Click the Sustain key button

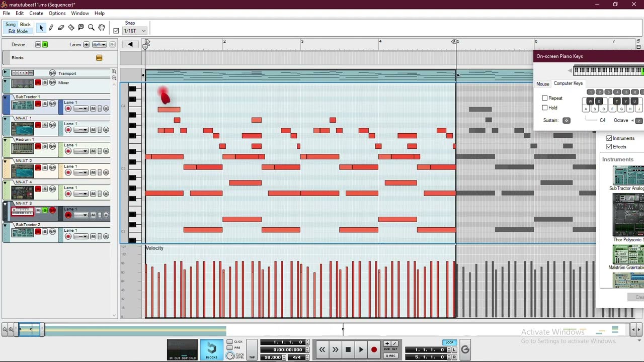pyautogui.click(x=567, y=121)
